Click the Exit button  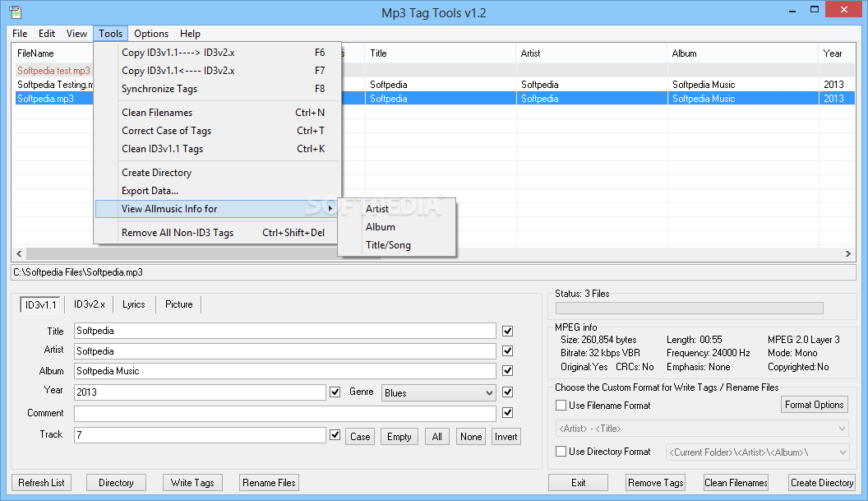tap(578, 483)
